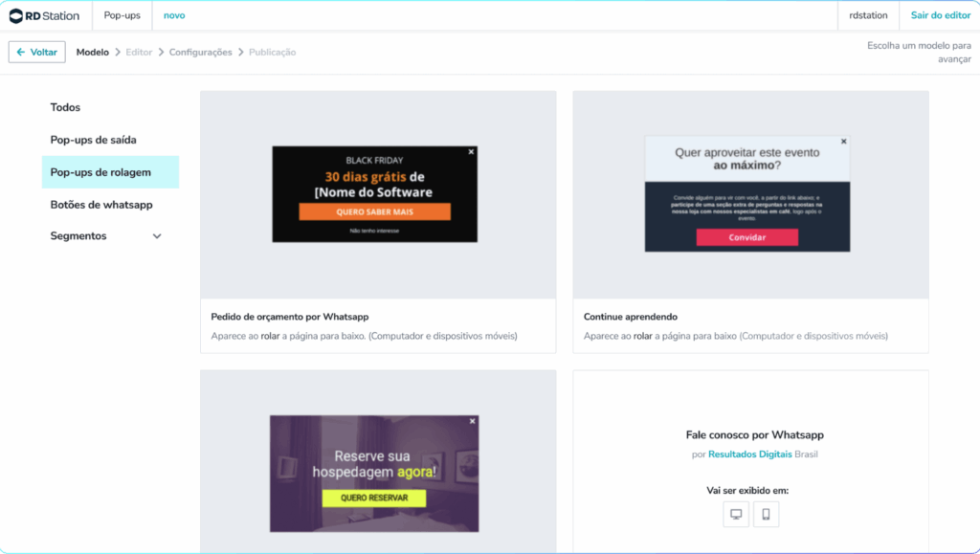
Task: Click the Modelo breadcrumb step
Action: pyautogui.click(x=93, y=53)
